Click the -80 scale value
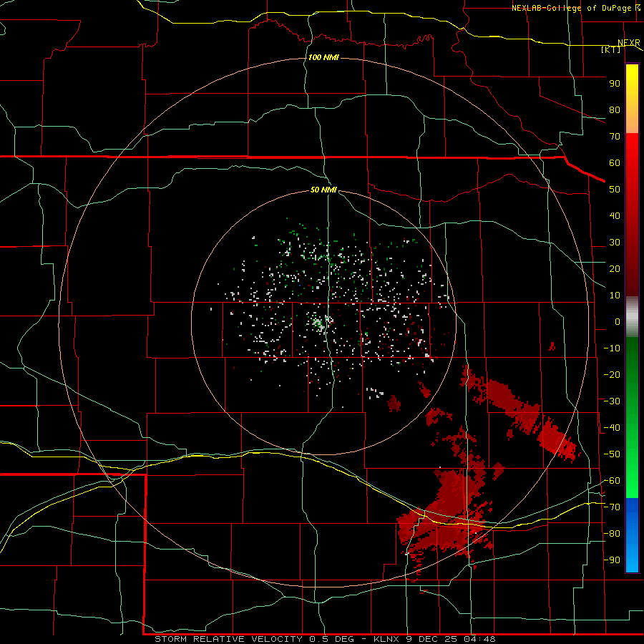 click(x=612, y=534)
